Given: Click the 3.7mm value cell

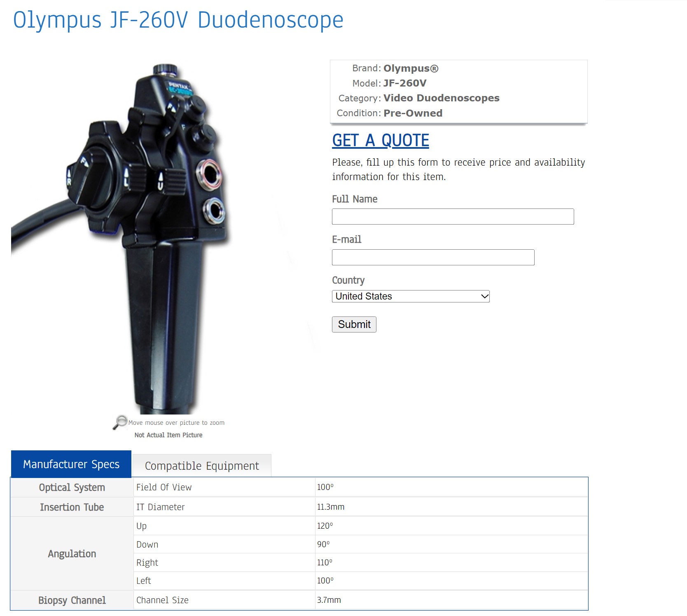Looking at the screenshot, I should coord(451,600).
